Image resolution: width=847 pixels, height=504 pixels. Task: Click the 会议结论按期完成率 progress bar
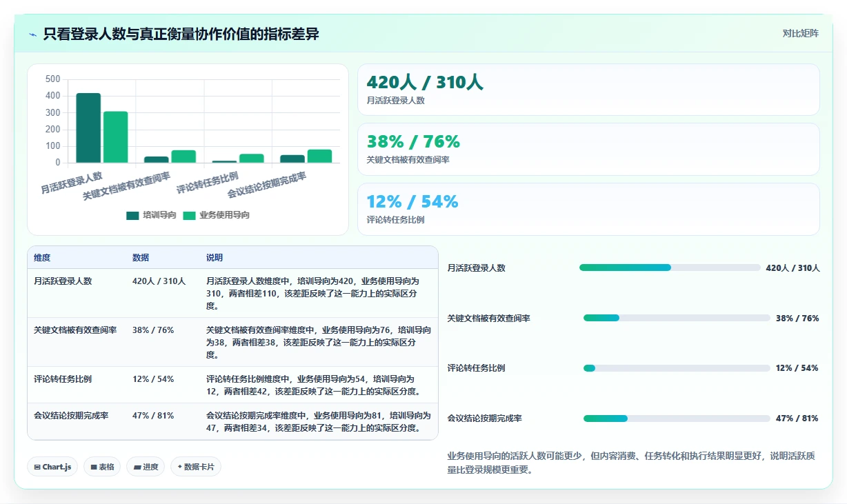[677, 419]
